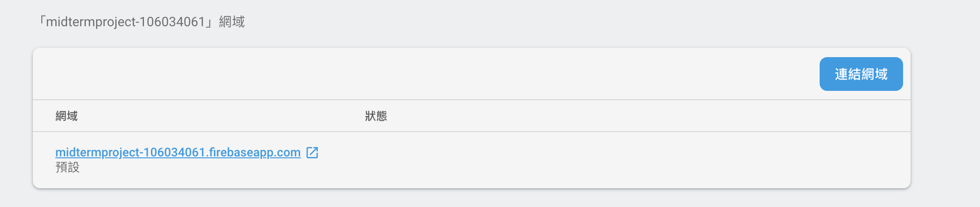
Task: Click the 「midtermproject-106034061」網域 heading
Action: pyautogui.click(x=142, y=22)
